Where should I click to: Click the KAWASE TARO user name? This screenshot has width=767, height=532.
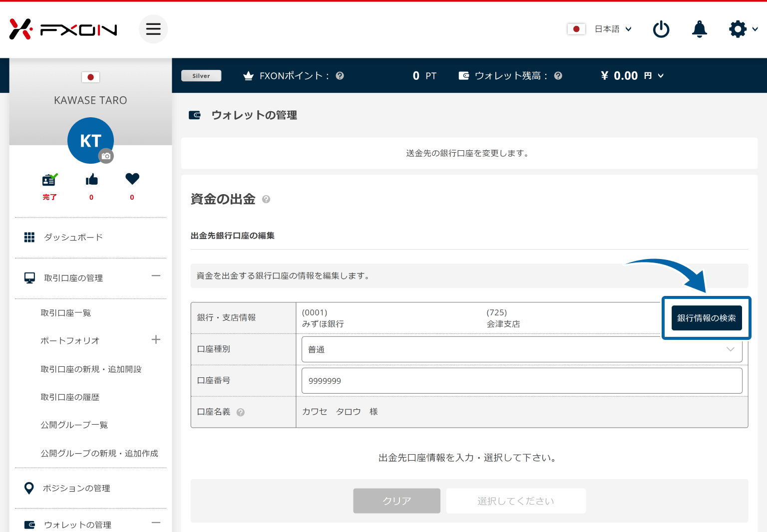pos(90,100)
